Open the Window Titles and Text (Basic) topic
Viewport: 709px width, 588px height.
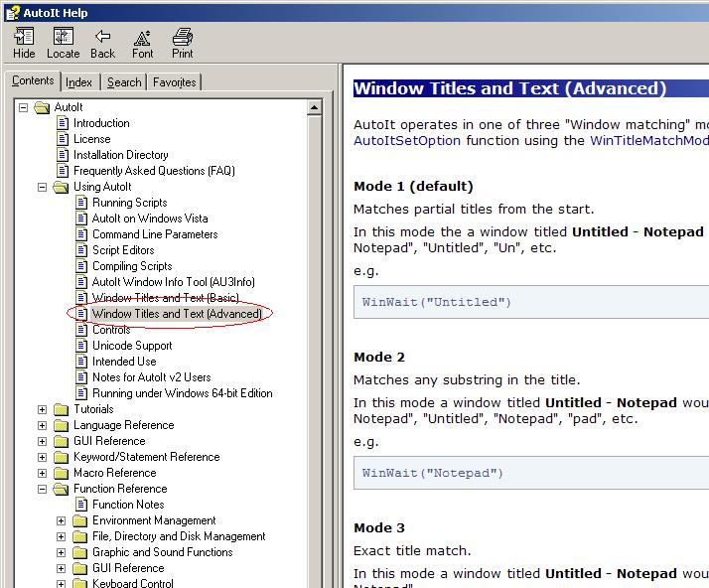point(165,298)
